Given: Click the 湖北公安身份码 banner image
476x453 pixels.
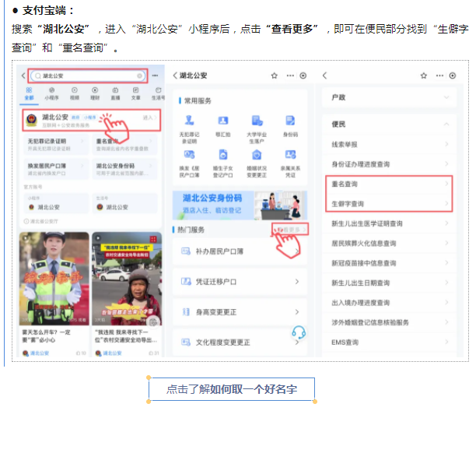Looking at the screenshot, I should pos(240,205).
